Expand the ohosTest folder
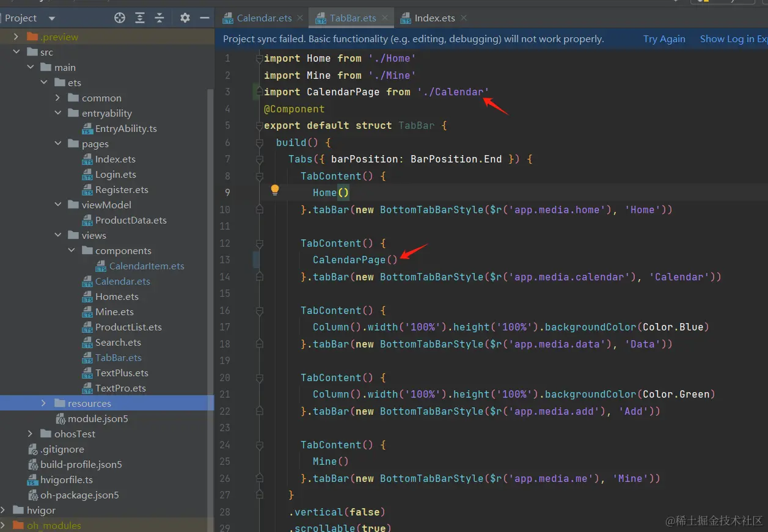 click(30, 434)
